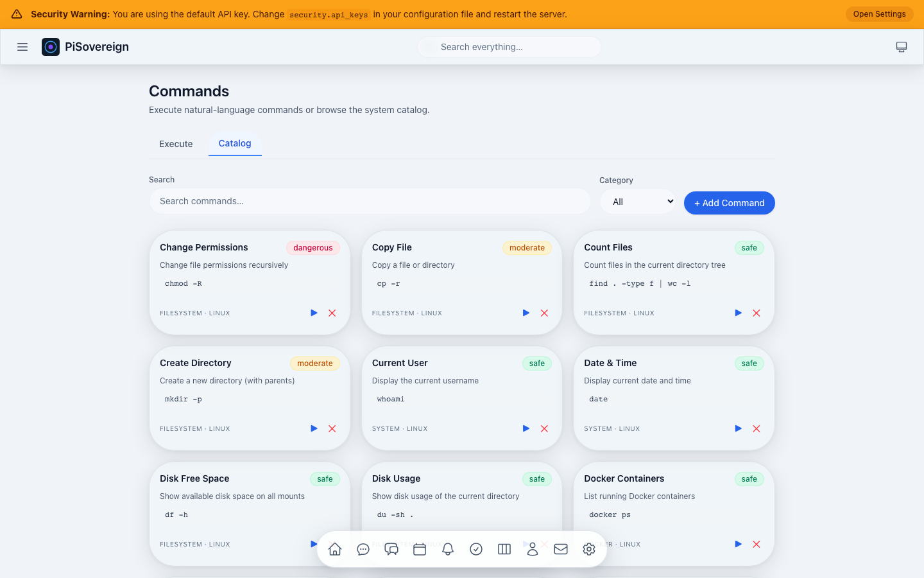The height and width of the screenshot is (578, 924).
Task: Select the Catalog tab
Action: pos(235,144)
